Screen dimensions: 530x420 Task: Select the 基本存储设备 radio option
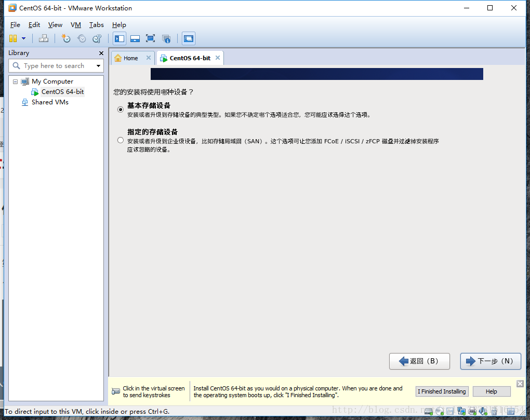point(121,110)
